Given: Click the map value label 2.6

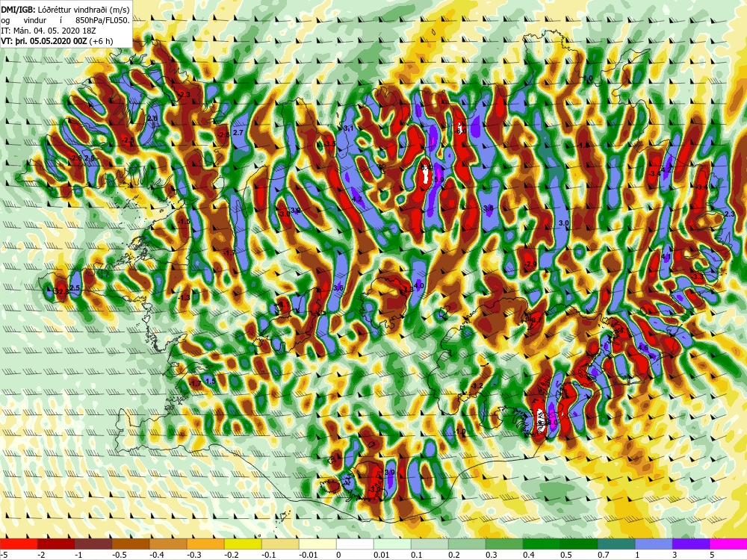Looking at the screenshot, I should coord(152,118).
